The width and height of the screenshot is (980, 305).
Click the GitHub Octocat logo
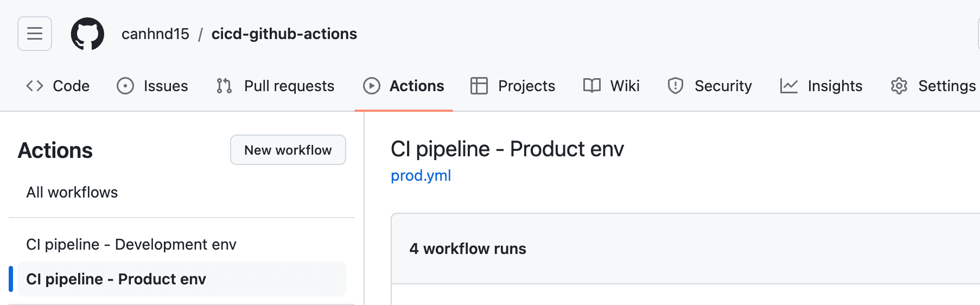coord(87,34)
